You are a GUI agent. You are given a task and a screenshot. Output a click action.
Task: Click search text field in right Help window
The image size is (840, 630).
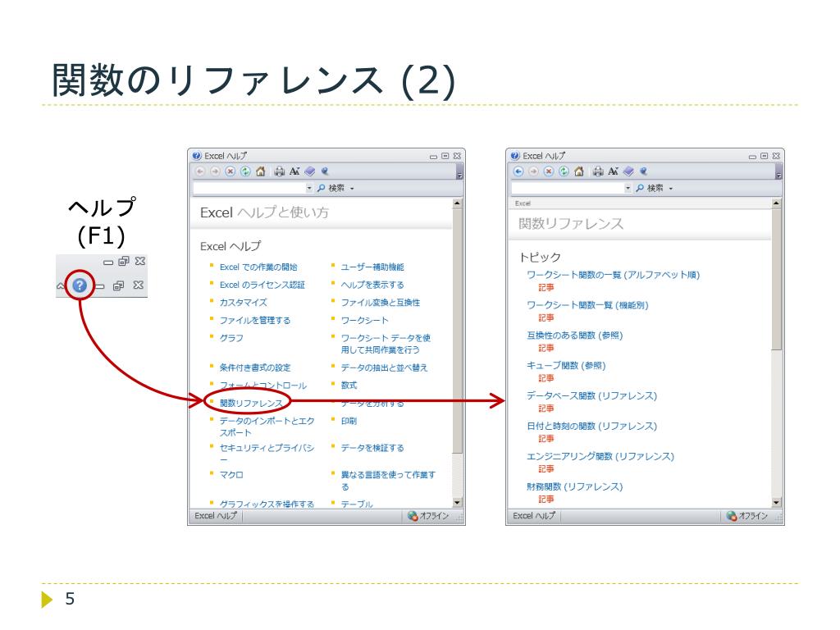568,189
